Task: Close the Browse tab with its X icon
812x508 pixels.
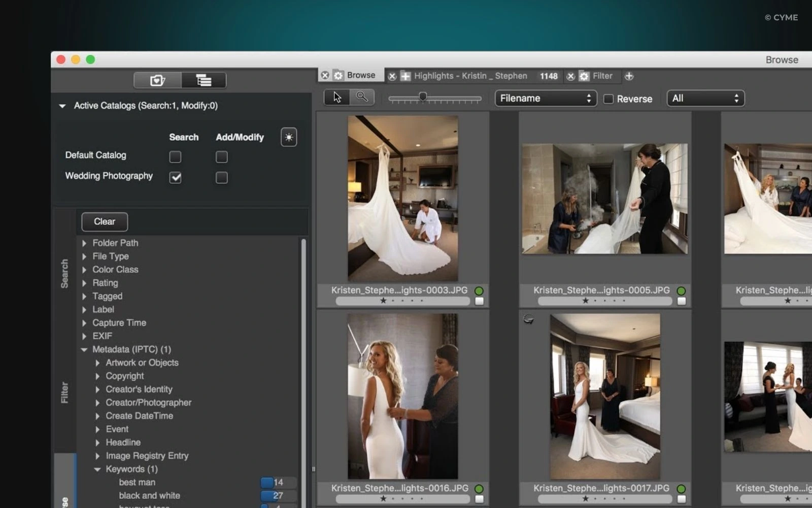Action: pyautogui.click(x=325, y=75)
